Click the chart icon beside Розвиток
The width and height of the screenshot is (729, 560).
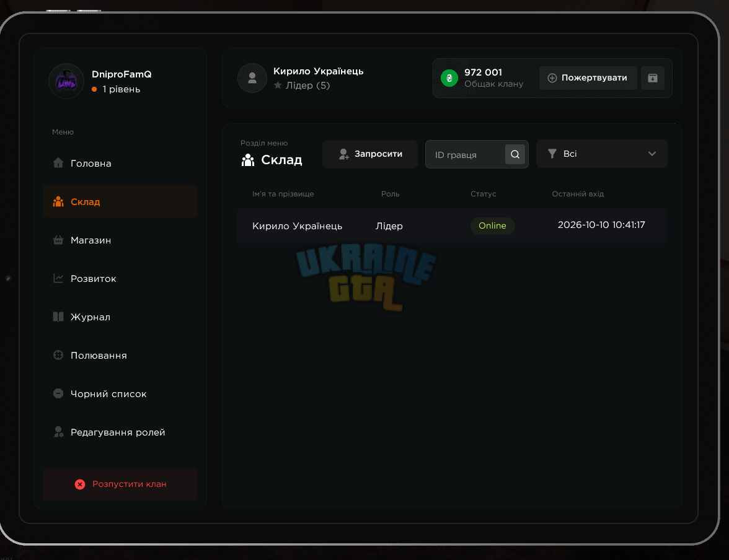(58, 278)
